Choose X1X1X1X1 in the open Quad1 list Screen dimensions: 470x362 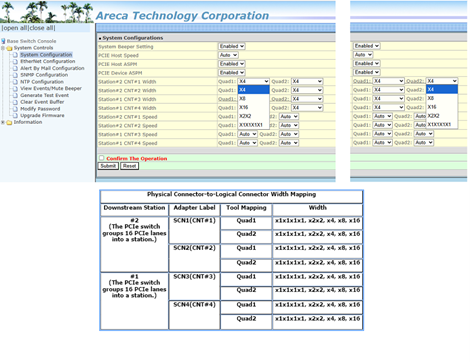click(253, 125)
